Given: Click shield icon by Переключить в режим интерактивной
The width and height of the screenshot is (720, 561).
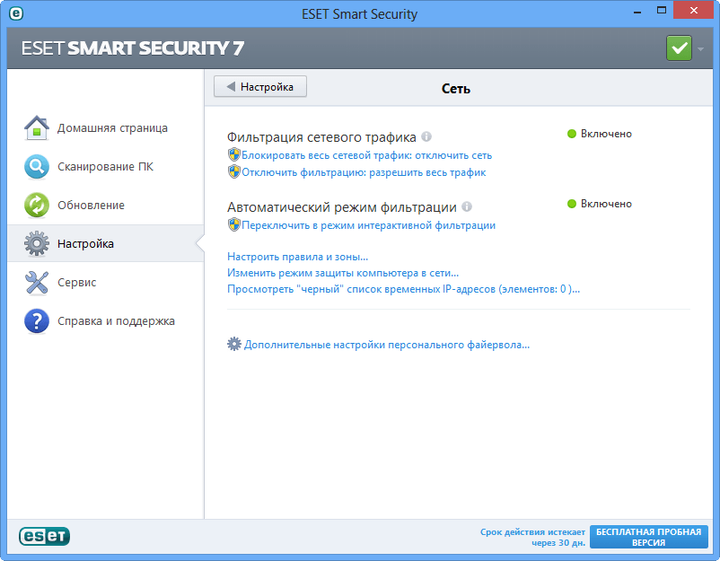Looking at the screenshot, I should tap(234, 225).
